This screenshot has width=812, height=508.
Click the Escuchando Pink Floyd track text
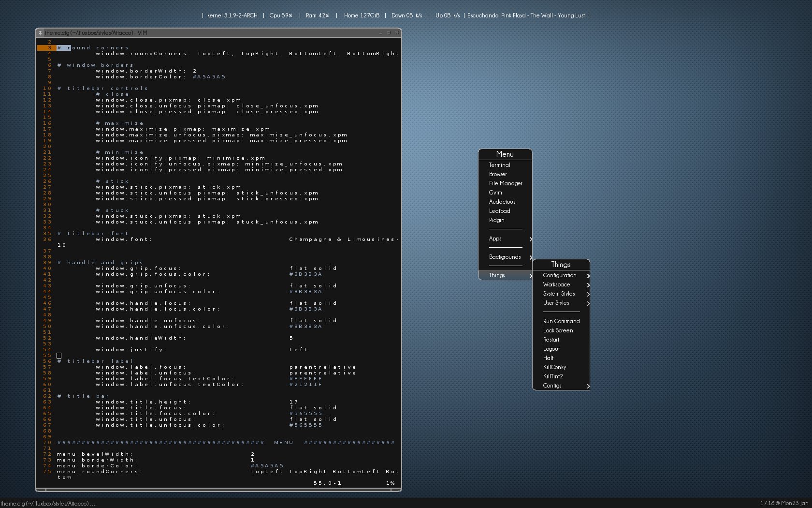click(x=526, y=15)
